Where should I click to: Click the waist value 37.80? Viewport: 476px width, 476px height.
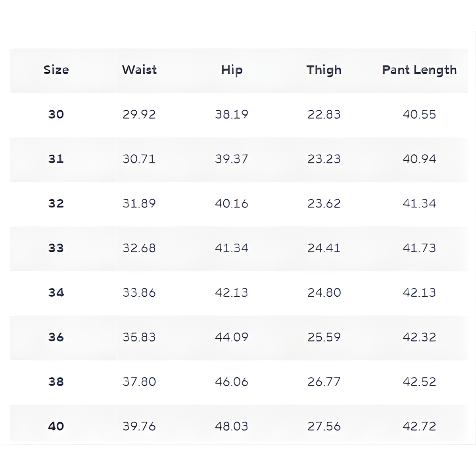coord(139,382)
